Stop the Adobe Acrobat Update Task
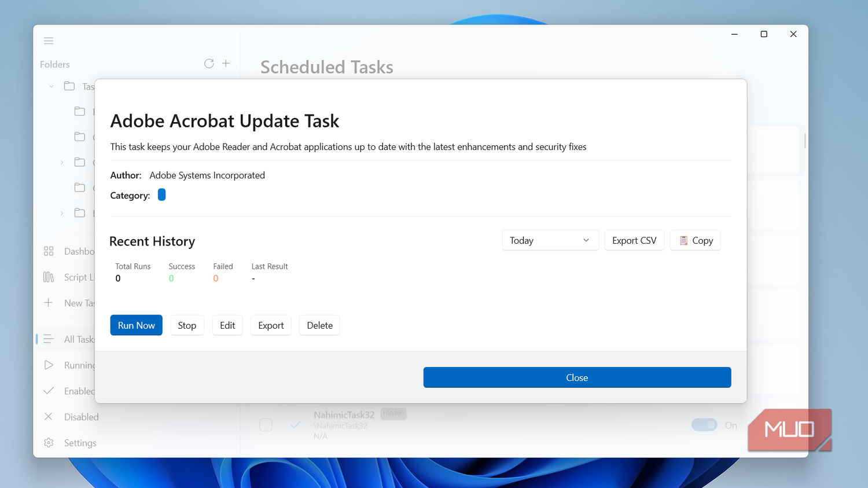868x488 pixels. [187, 325]
